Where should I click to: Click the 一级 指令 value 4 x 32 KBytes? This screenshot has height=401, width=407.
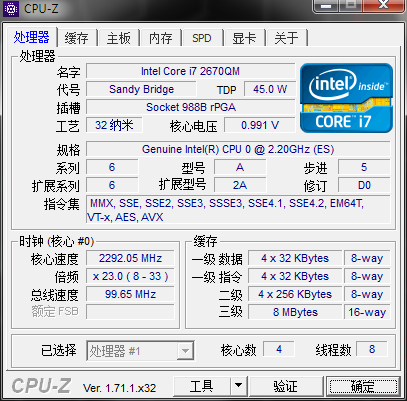pyautogui.click(x=295, y=276)
